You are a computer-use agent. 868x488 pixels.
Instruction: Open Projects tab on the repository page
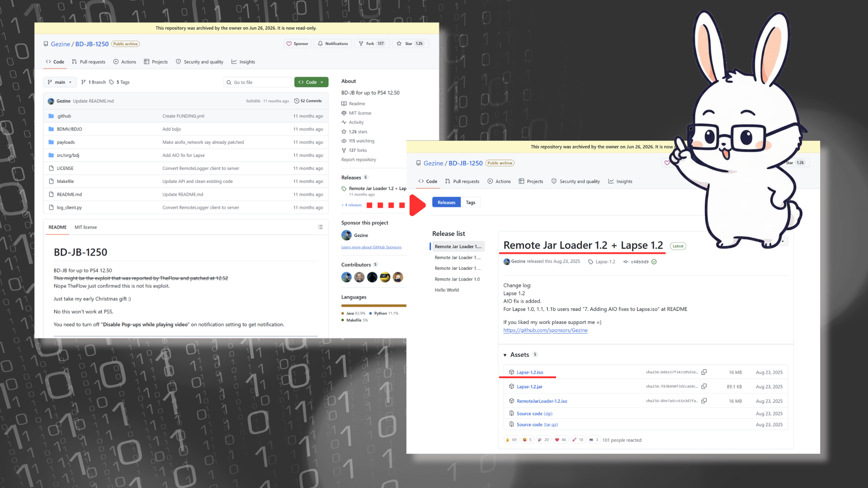pos(156,62)
